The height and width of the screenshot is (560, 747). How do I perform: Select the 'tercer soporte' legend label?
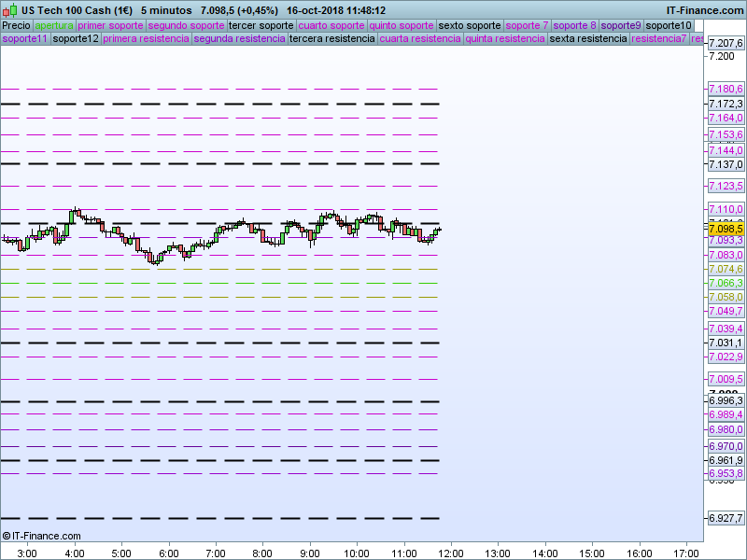261,26
